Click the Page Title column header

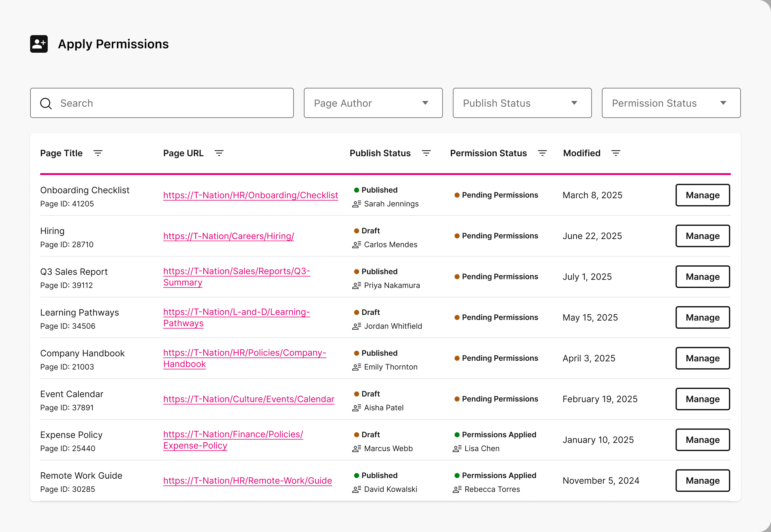pyautogui.click(x=61, y=153)
